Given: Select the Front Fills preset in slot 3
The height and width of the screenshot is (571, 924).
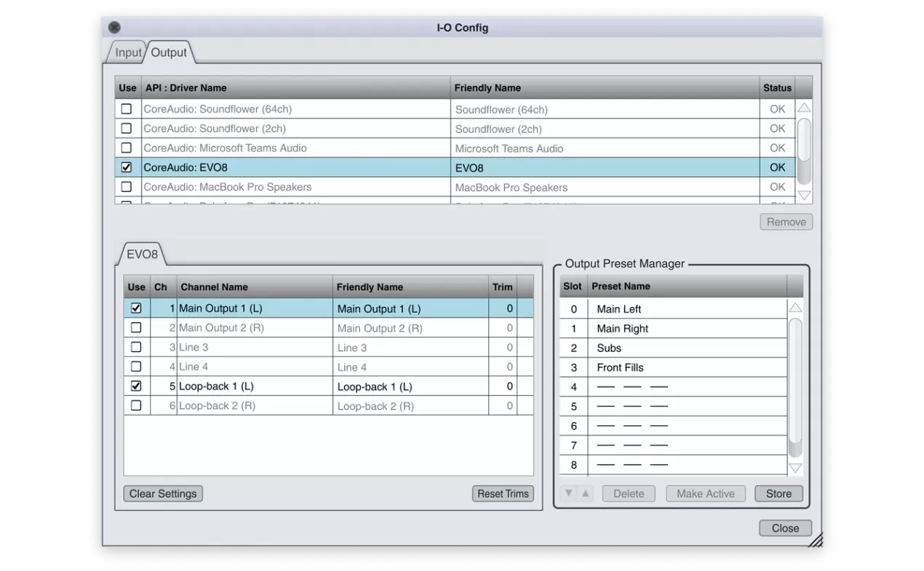Looking at the screenshot, I should click(x=674, y=367).
